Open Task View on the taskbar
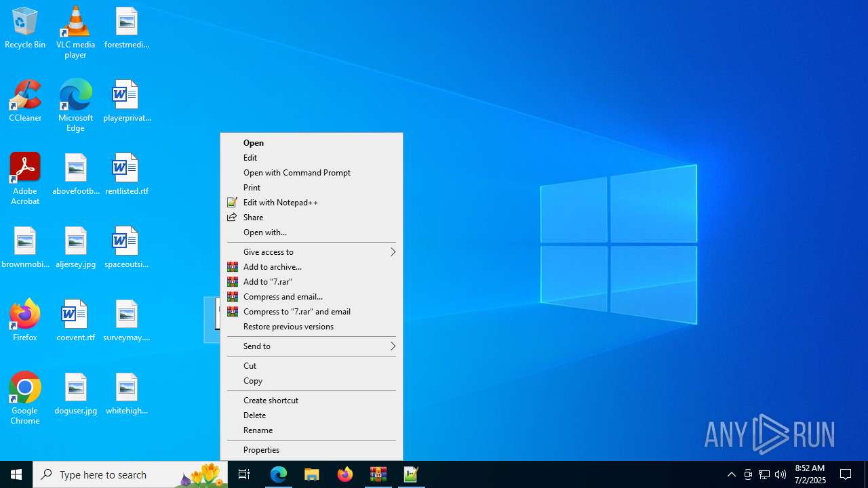 point(244,474)
